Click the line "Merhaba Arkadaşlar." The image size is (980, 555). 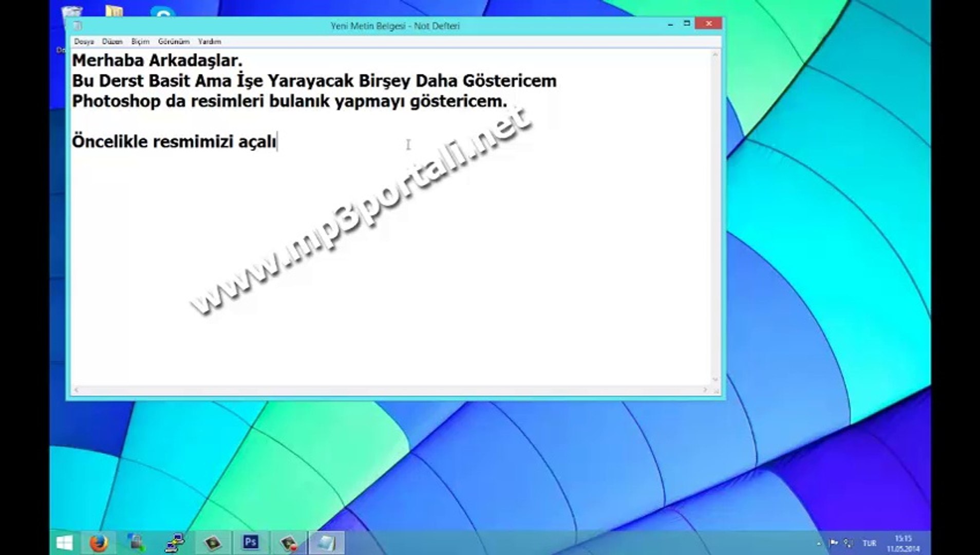tap(157, 61)
